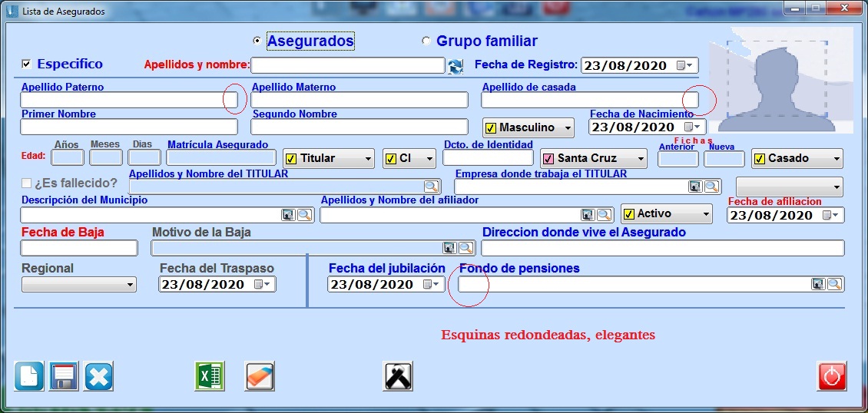The height and width of the screenshot is (413, 868).
Task: Click the new document icon button
Action: pyautogui.click(x=28, y=376)
